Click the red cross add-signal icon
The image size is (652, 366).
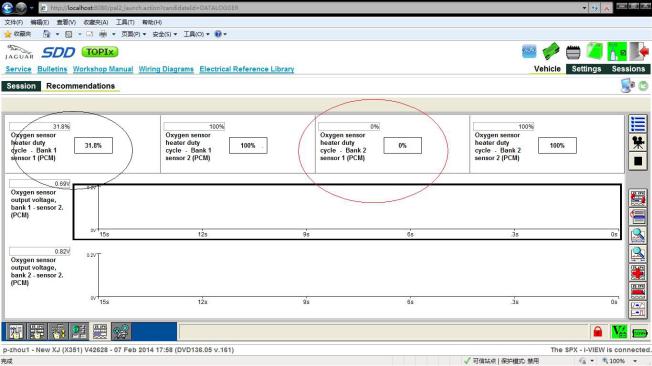[638, 273]
